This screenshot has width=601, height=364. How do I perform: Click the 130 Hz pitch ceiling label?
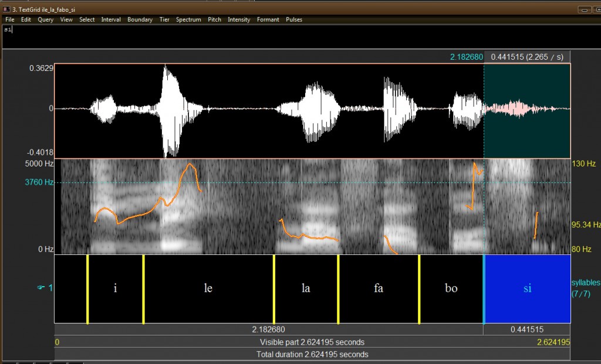click(x=583, y=164)
